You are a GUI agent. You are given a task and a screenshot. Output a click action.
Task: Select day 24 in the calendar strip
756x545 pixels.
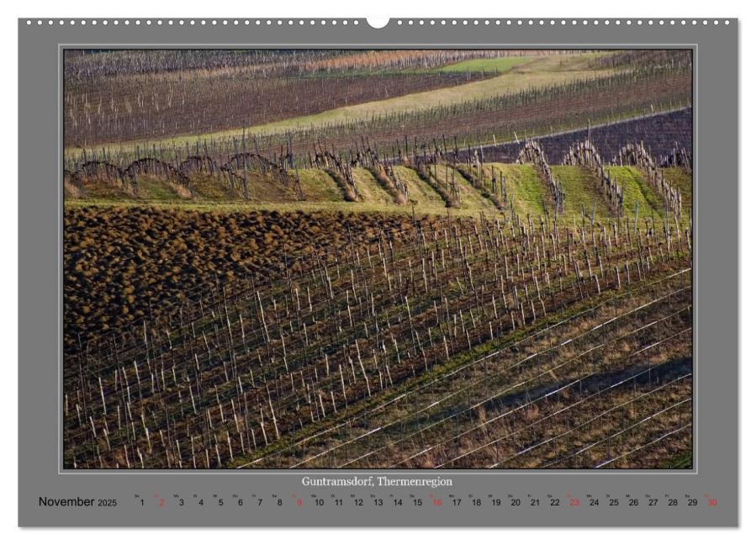(x=595, y=503)
